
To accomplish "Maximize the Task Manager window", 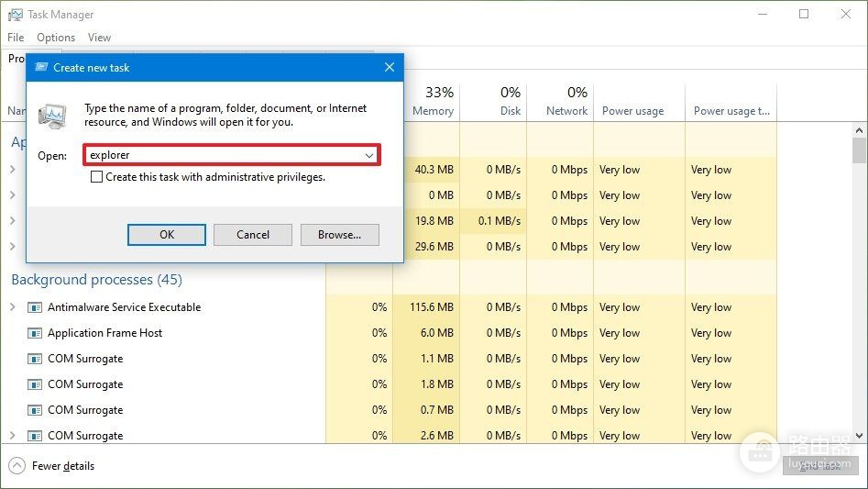I will coord(804,15).
